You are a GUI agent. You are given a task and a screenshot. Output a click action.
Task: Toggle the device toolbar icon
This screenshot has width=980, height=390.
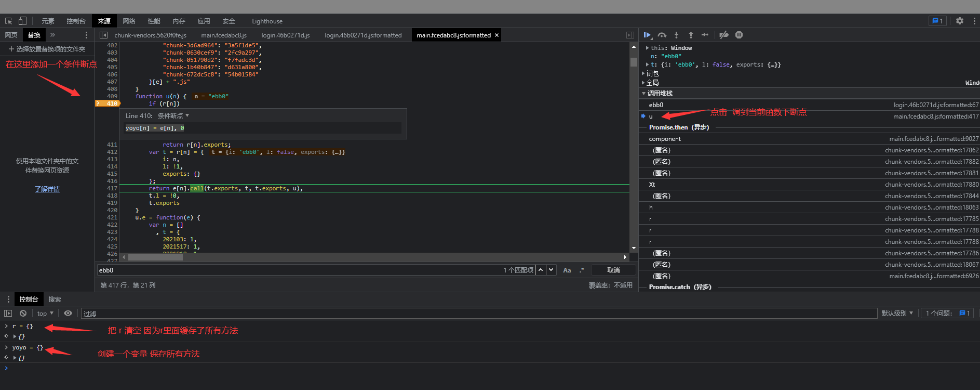point(22,21)
